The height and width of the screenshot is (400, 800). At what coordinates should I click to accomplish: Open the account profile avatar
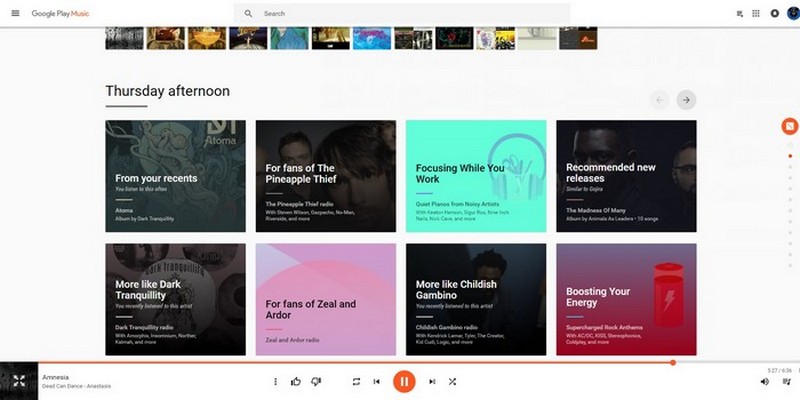coord(794,13)
